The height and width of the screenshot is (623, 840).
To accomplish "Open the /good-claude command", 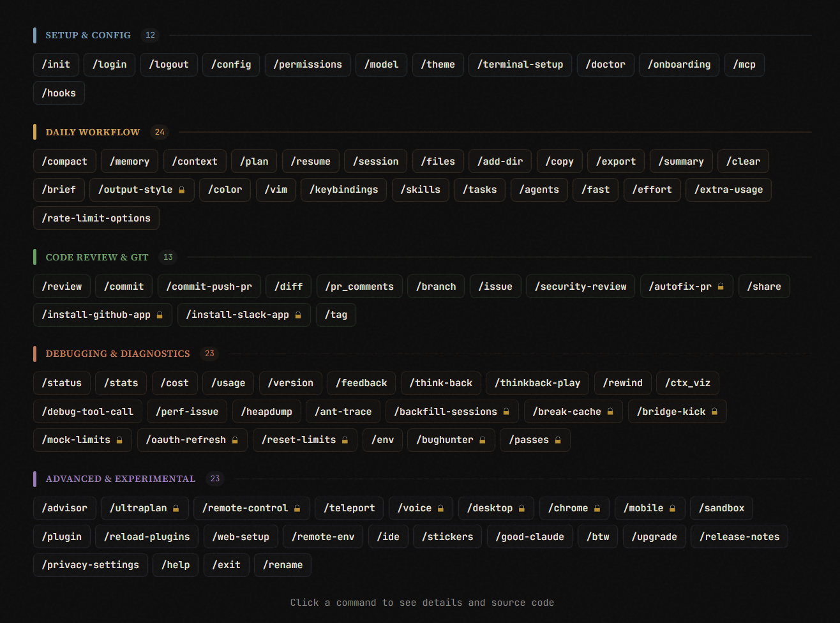I will (x=529, y=537).
